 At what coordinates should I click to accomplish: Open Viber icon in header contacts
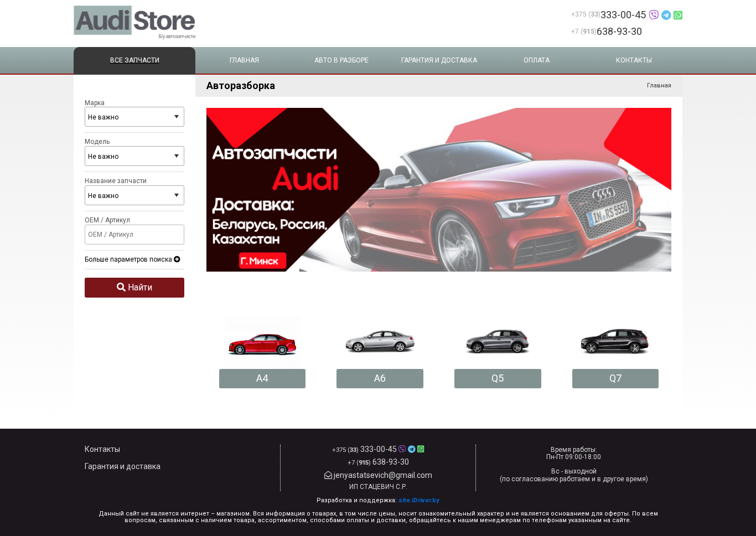654,15
